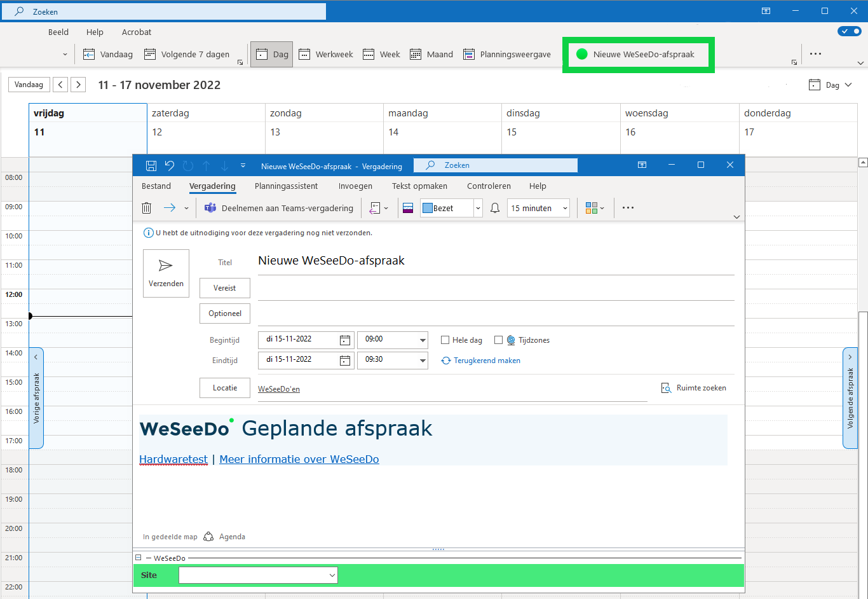Delete the meeting with trash icon
Viewport: 868px width, 599px height.
tap(147, 208)
